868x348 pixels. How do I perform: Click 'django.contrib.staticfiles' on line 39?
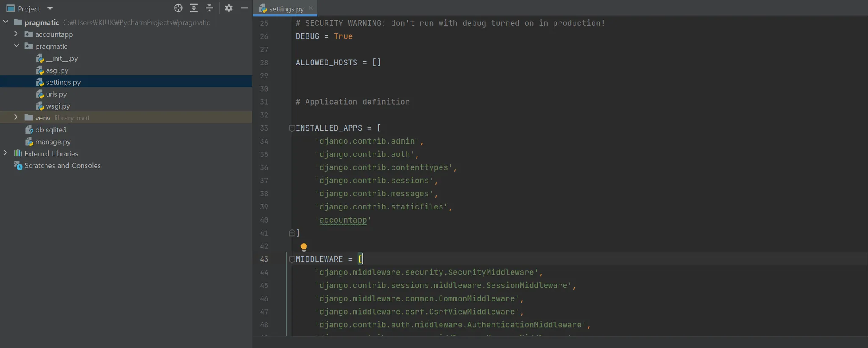coord(381,207)
